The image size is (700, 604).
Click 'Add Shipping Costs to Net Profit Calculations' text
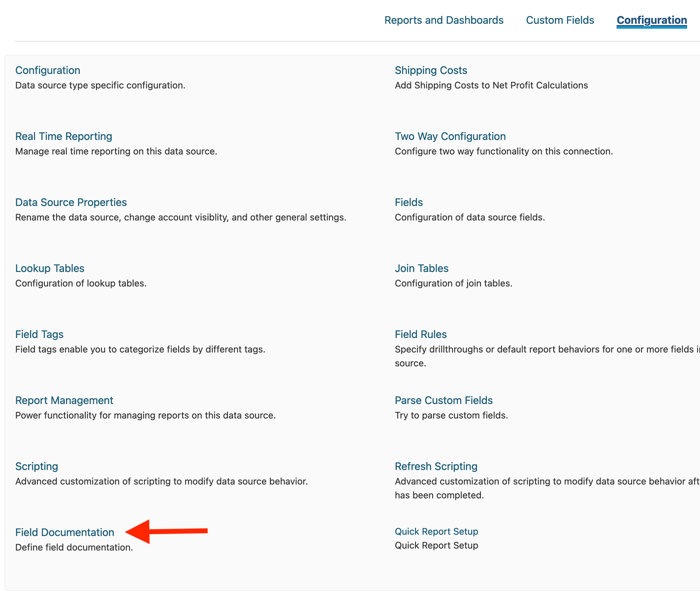click(491, 85)
